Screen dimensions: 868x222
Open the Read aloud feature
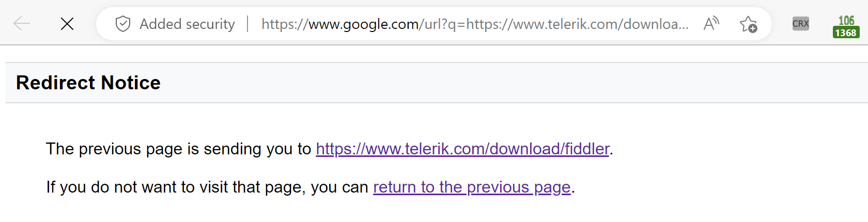tap(711, 24)
